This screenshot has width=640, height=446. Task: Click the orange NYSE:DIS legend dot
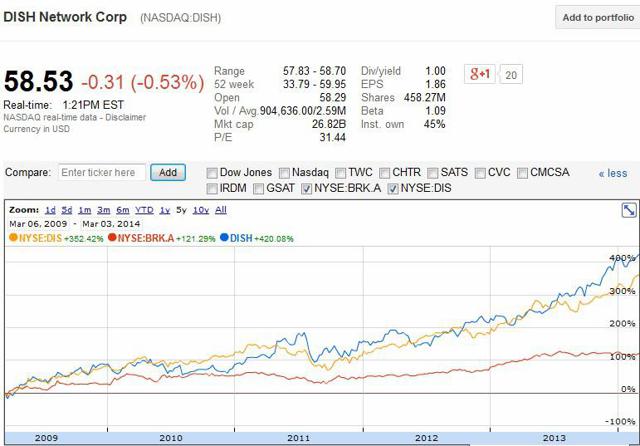(x=13, y=237)
